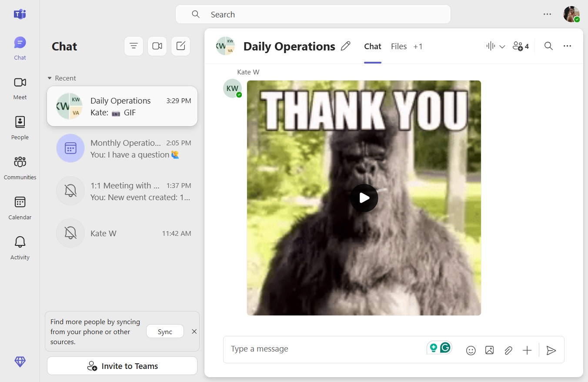Viewport: 588px width, 382px height.
Task: Open your profile picture menu
Action: (571, 14)
